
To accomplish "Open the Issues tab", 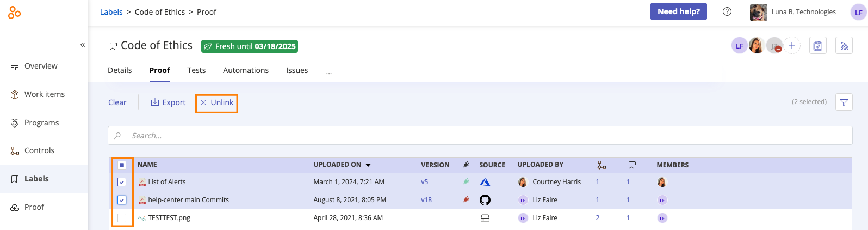I will click(x=297, y=70).
